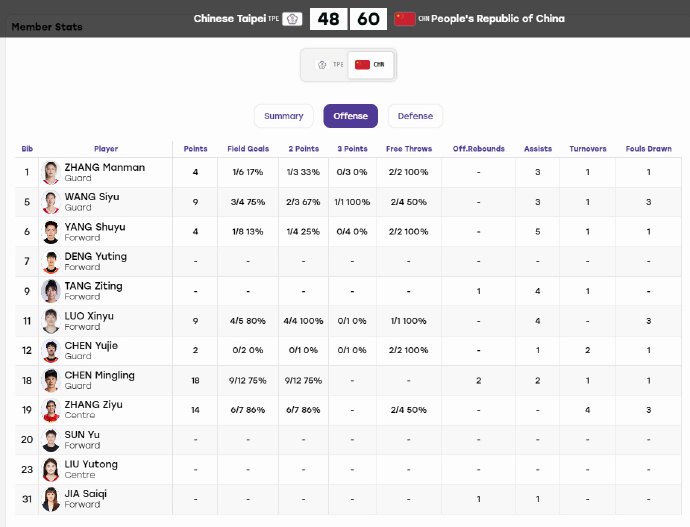Open JIA Saiqi player name

point(85,494)
